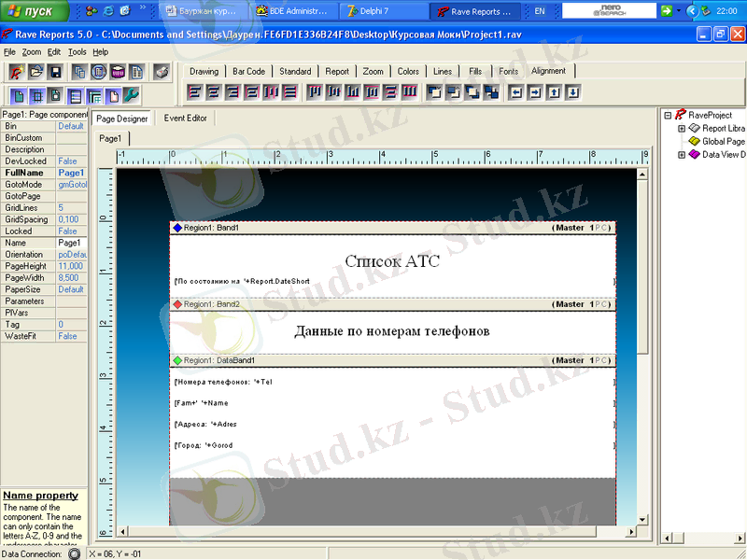The height and width of the screenshot is (560, 747).
Task: Toggle the band headers list button
Action: pyautogui.click(x=75, y=96)
